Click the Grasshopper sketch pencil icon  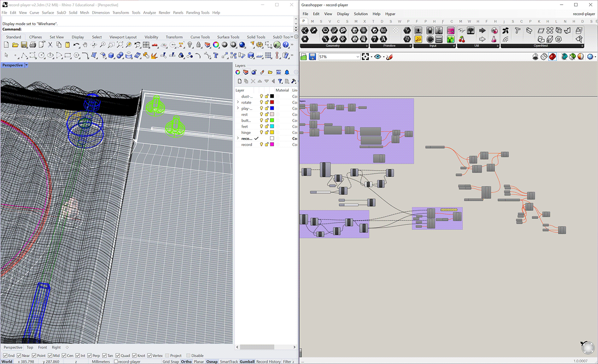[389, 57]
